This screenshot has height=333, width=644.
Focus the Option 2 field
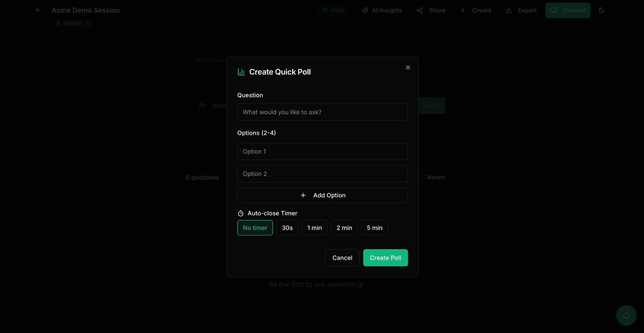click(322, 174)
